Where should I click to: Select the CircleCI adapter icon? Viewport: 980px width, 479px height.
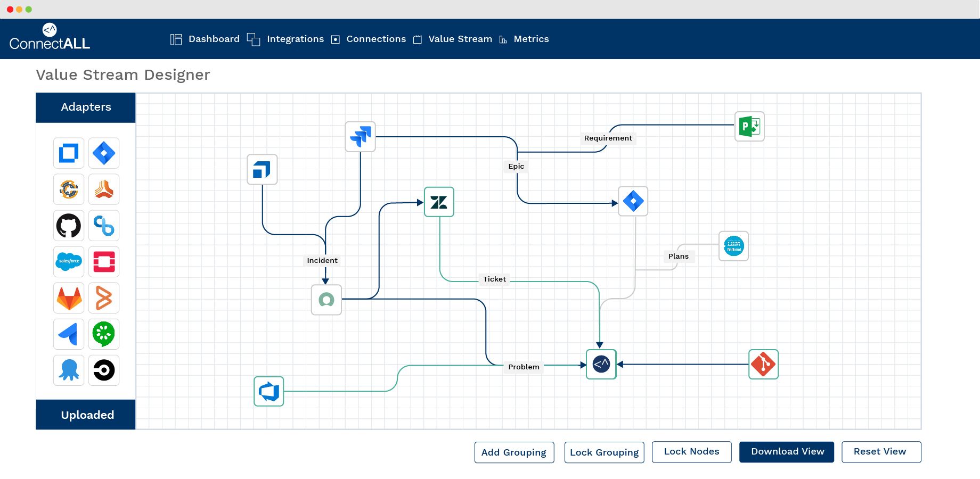point(104,370)
